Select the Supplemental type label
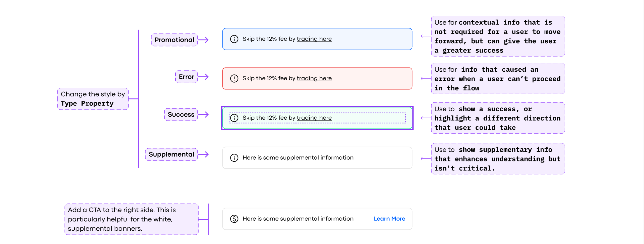 click(171, 154)
